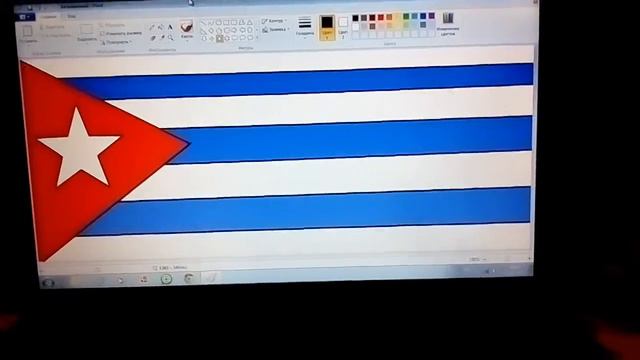Click the volume icon in system tray
The height and width of the screenshot is (360, 640).
[x=487, y=271]
